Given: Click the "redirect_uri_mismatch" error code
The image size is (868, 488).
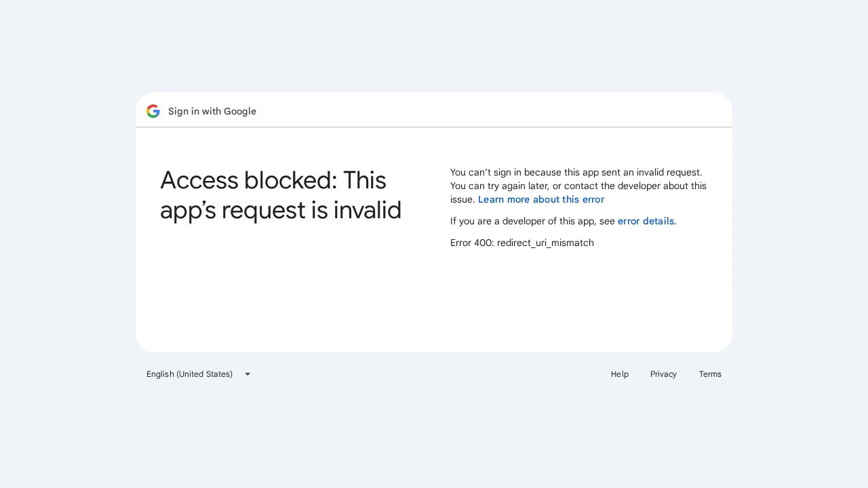Looking at the screenshot, I should [x=545, y=243].
